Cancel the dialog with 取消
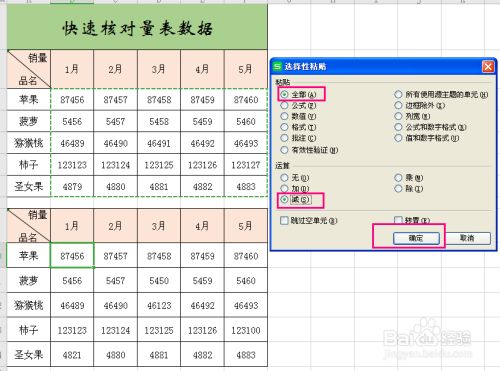Image resolution: width=500 pixels, height=371 pixels. pyautogui.click(x=467, y=238)
